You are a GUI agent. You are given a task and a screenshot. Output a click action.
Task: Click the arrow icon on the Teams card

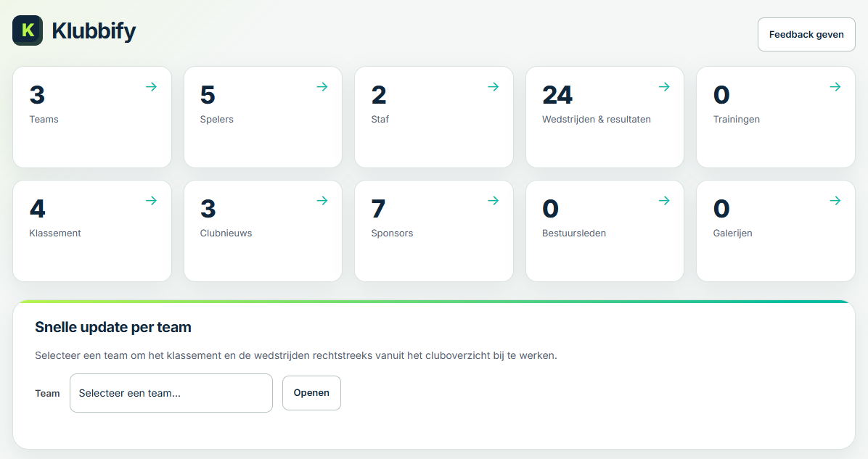[x=151, y=87]
